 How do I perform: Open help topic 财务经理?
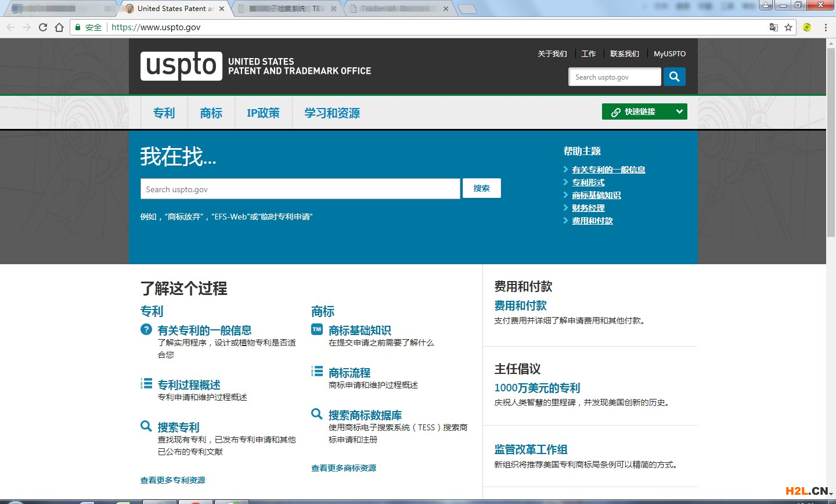[x=588, y=208]
